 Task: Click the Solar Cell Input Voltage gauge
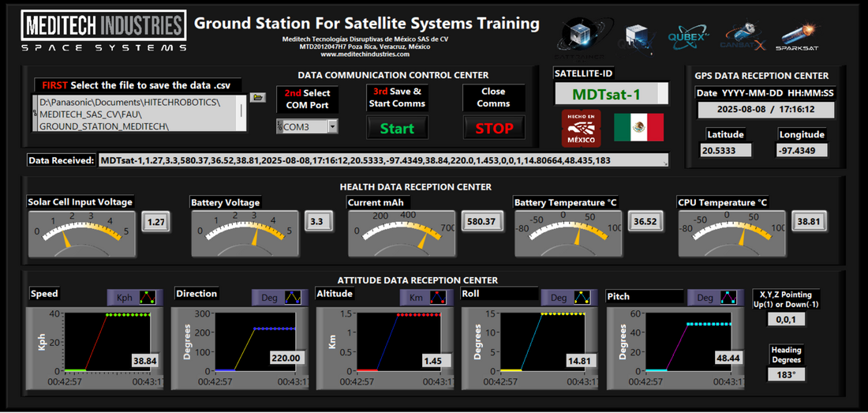coord(81,233)
